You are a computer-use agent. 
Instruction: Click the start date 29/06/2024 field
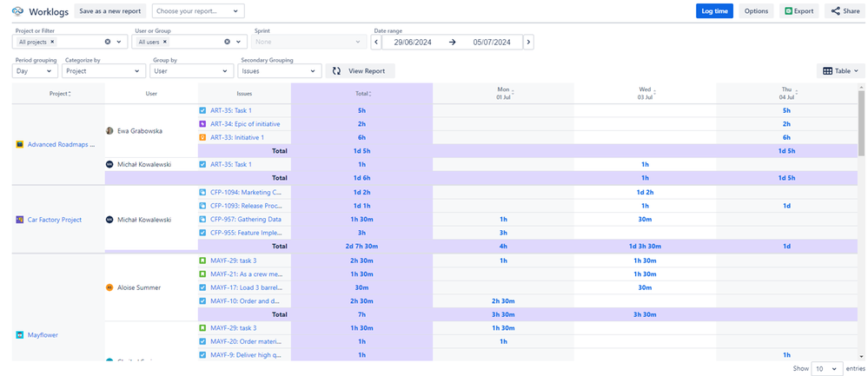click(x=413, y=42)
